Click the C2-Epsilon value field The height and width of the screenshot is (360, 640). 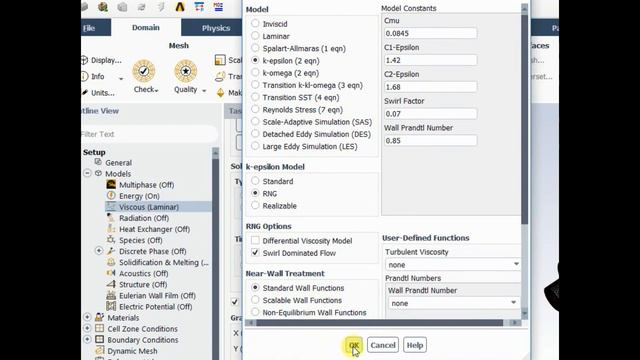(430, 87)
